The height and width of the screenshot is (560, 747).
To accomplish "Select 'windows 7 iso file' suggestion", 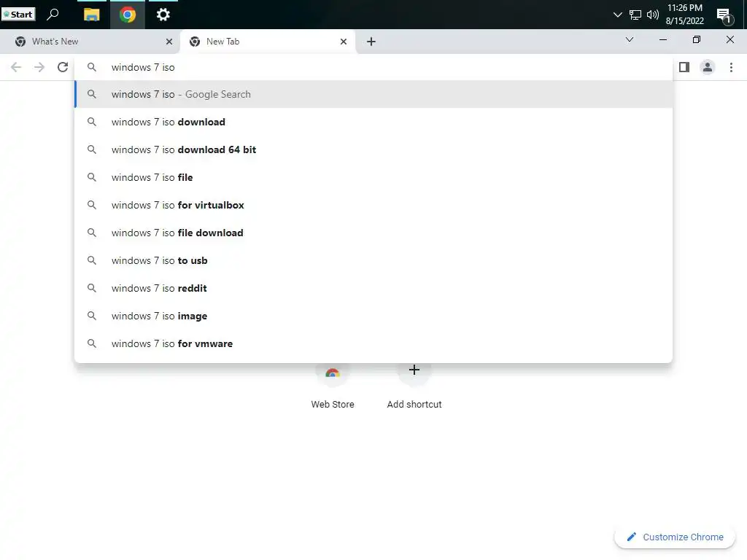I will click(x=373, y=177).
